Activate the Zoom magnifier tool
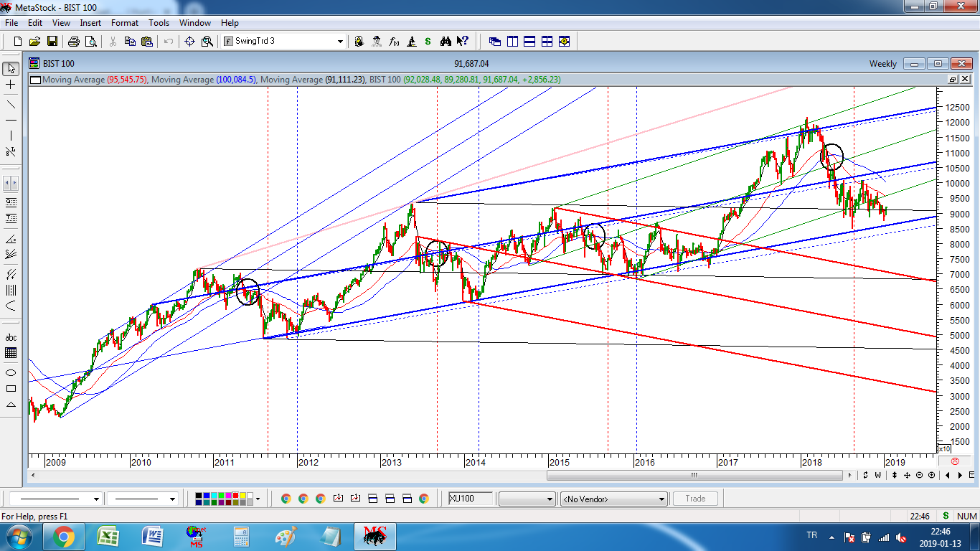Screen dimensions: 980x551 click(207, 42)
